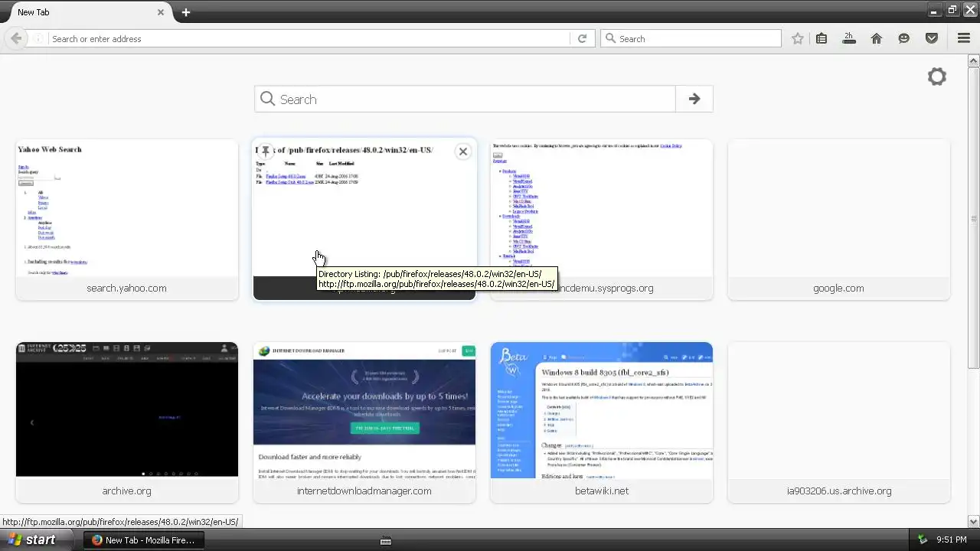Click the ia903206.us.archive.org caption
The image size is (980, 551).
pos(839,491)
